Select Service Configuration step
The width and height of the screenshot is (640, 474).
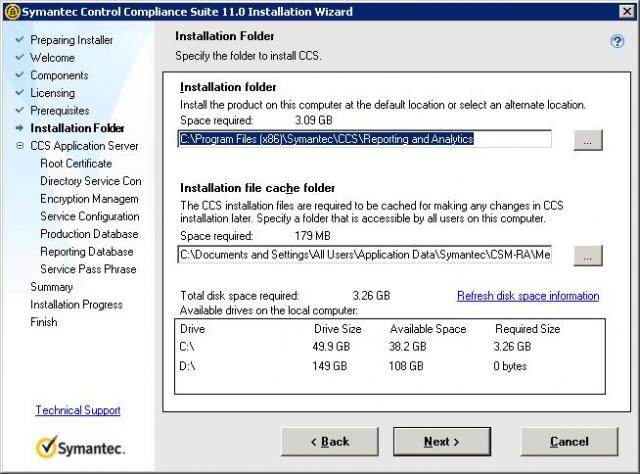(x=90, y=216)
